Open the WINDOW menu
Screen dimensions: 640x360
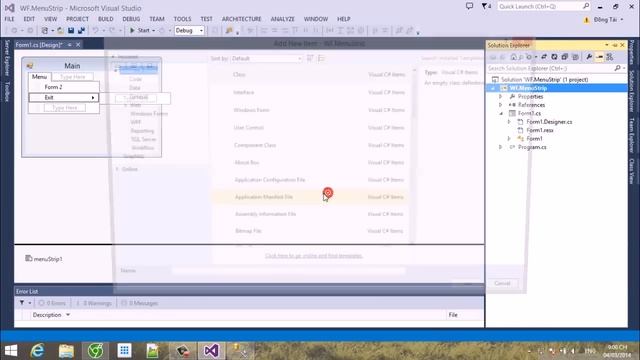[x=316, y=19]
